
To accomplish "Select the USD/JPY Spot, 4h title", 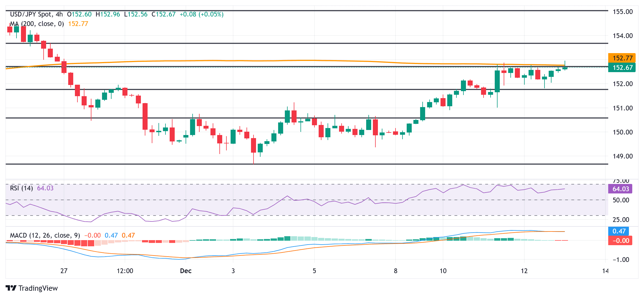I will [x=36, y=14].
